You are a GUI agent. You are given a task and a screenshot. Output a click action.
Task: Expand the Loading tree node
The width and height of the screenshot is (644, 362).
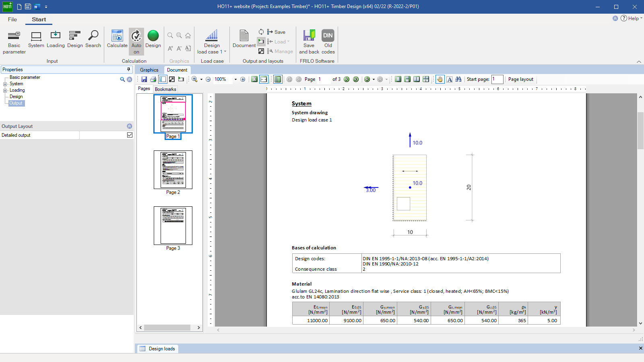tap(5, 90)
